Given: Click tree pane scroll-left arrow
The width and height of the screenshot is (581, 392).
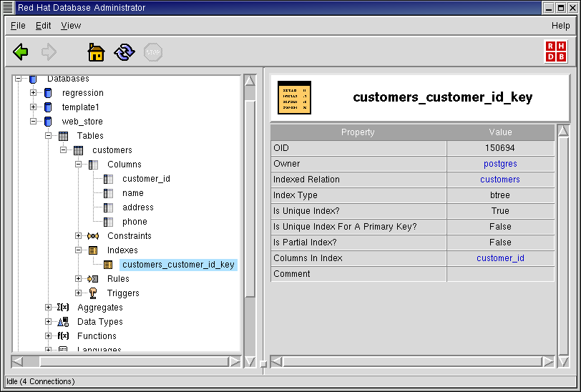Looking at the screenshot, I should coord(17,362).
